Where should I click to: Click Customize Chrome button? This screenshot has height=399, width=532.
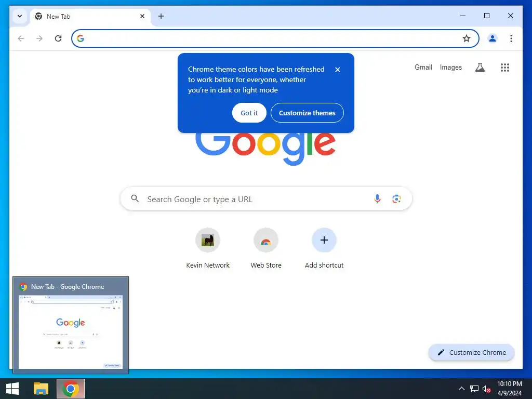tap(472, 353)
